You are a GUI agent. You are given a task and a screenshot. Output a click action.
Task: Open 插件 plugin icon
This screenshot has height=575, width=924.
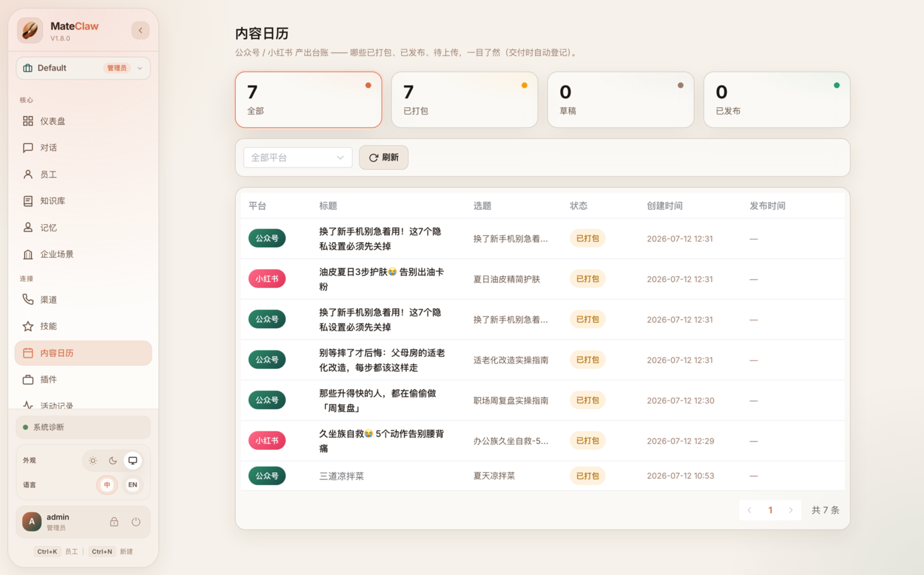(x=28, y=380)
